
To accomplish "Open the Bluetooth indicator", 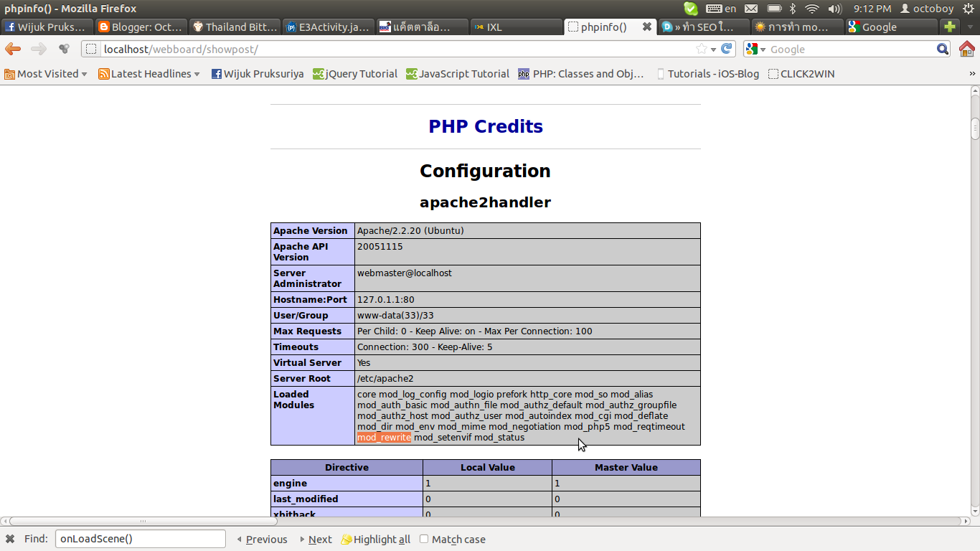I will coord(793,9).
